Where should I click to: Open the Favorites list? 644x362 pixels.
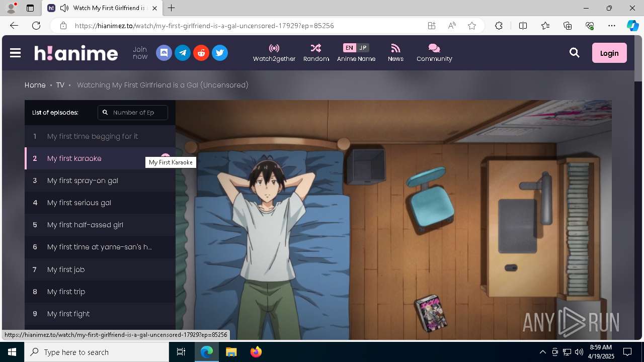point(545,26)
